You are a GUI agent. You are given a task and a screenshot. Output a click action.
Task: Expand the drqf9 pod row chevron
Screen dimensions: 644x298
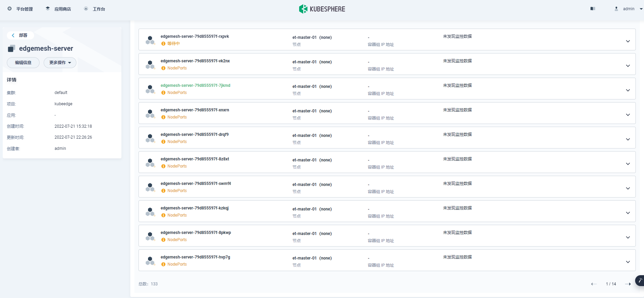pyautogui.click(x=628, y=139)
